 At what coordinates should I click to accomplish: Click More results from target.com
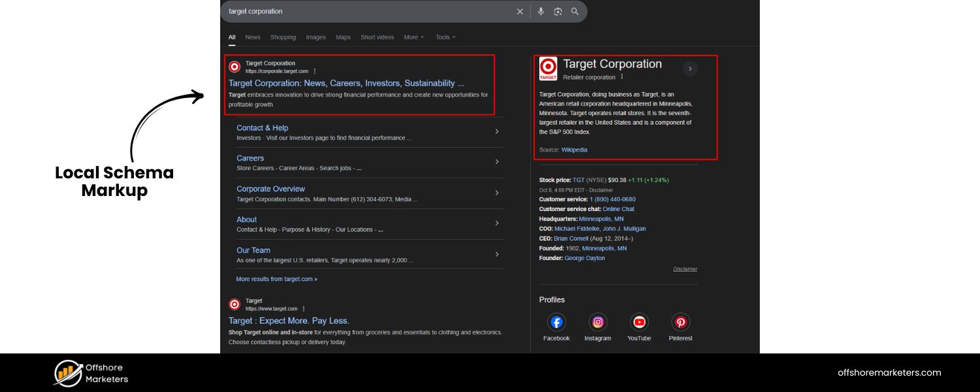tap(276, 279)
